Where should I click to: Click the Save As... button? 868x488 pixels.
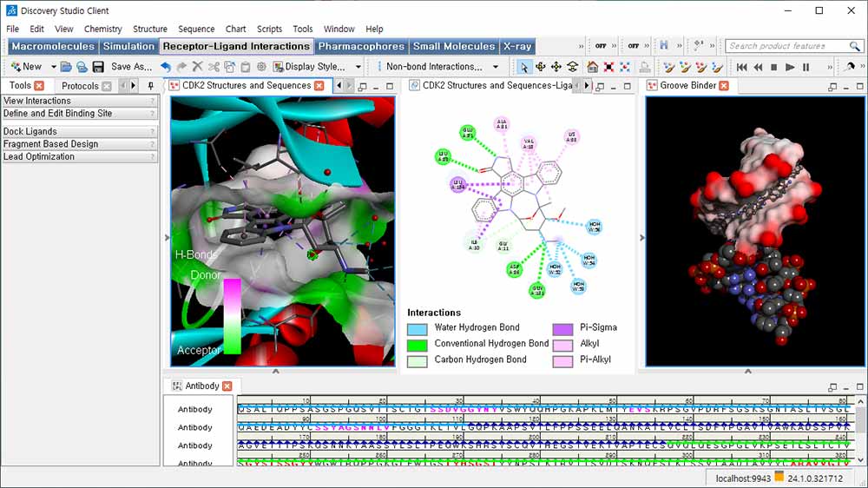click(x=131, y=67)
